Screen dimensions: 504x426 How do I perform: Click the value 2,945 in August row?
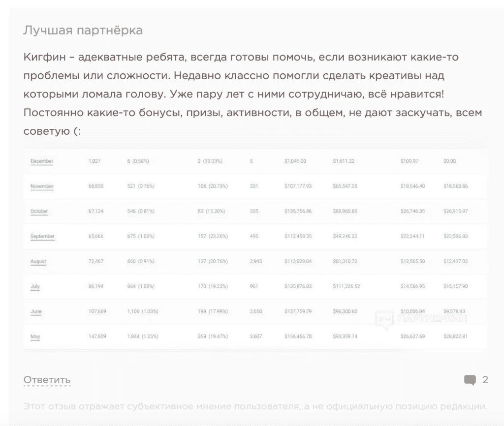pyautogui.click(x=256, y=261)
